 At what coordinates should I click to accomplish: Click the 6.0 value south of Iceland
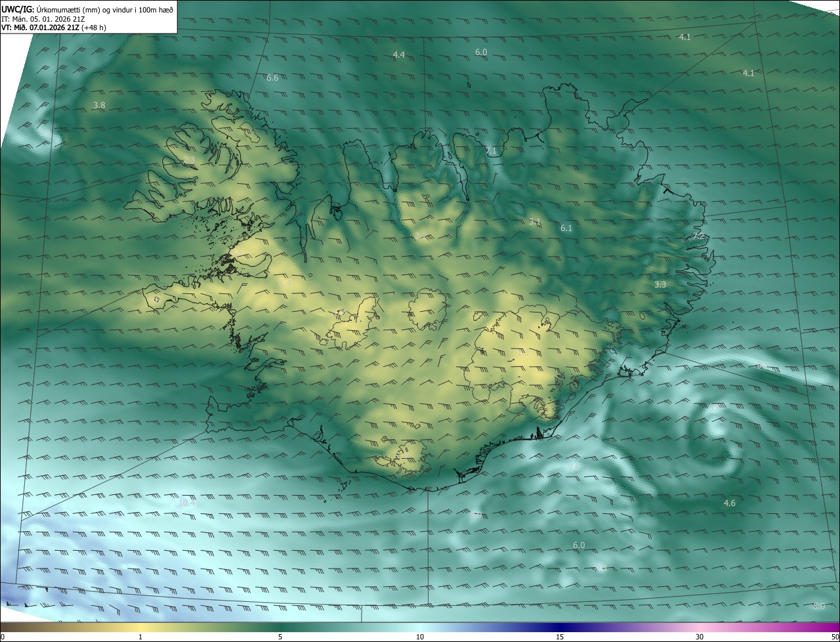coord(579,545)
